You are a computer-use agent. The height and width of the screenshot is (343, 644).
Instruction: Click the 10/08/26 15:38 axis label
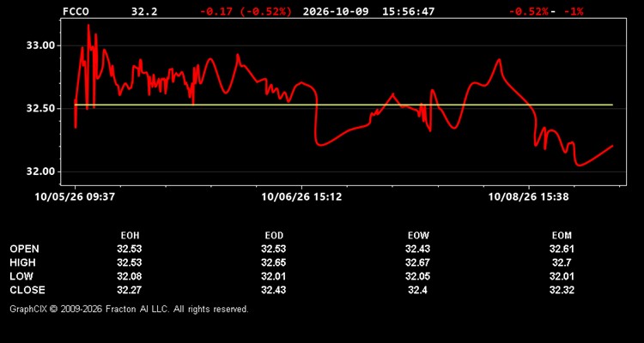tap(529, 197)
